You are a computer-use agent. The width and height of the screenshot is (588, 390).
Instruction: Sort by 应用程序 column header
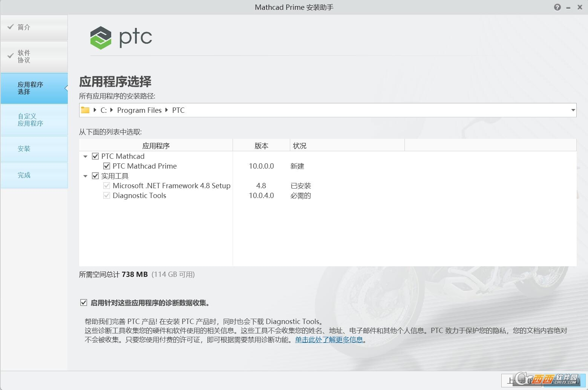click(x=156, y=146)
